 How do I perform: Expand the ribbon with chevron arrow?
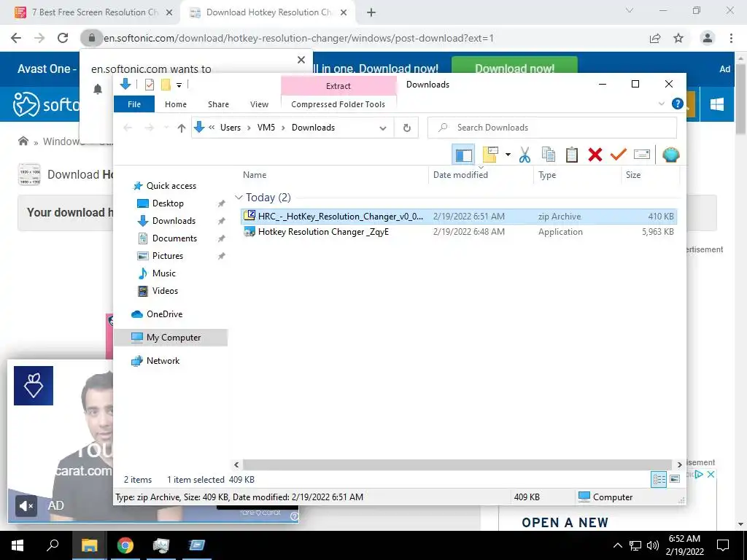pyautogui.click(x=661, y=104)
